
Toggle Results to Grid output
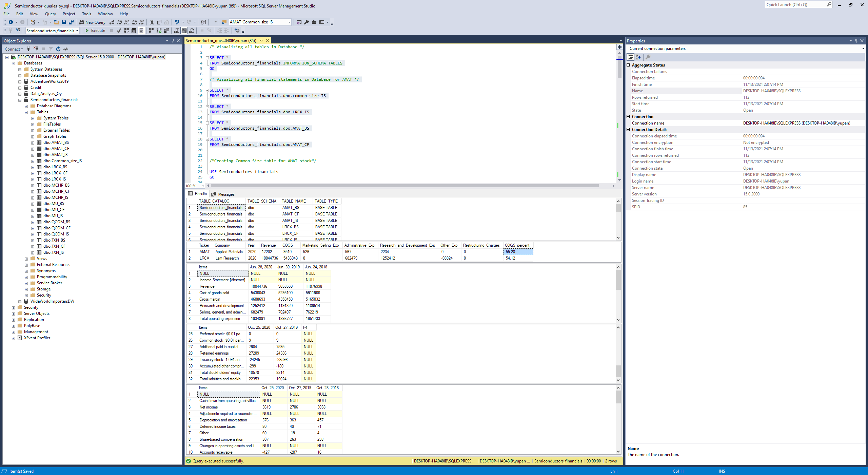coord(184,31)
